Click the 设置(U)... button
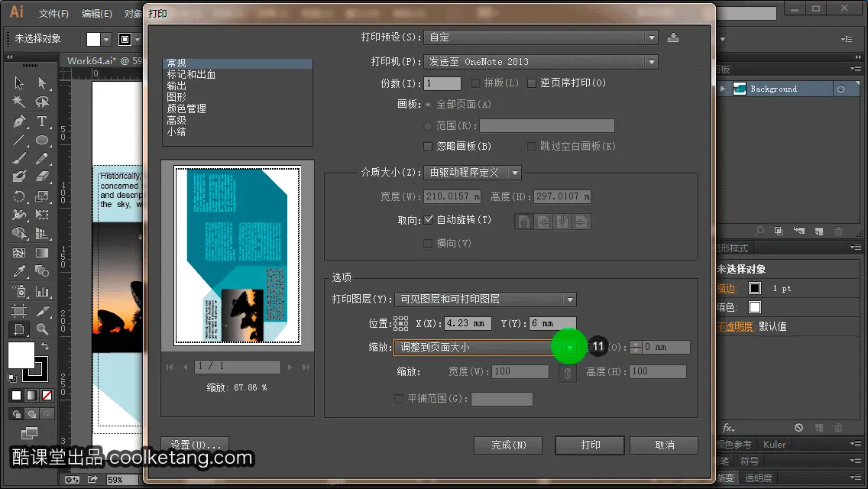868x489 pixels. [x=196, y=445]
